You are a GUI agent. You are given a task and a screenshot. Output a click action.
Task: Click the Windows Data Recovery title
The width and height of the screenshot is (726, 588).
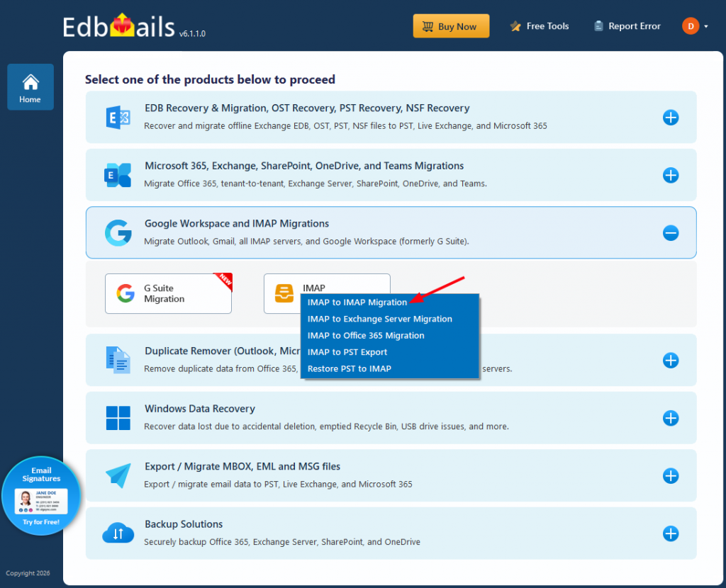pos(200,409)
